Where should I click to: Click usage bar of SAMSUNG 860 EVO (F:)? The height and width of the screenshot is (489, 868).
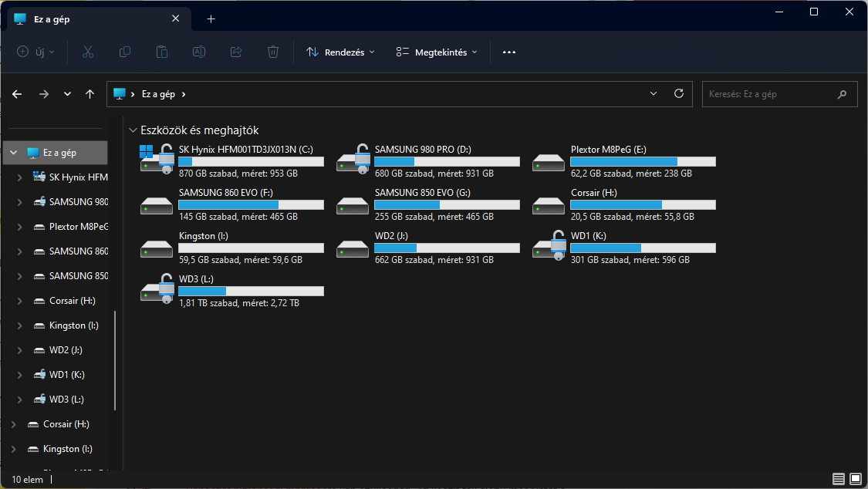(251, 204)
